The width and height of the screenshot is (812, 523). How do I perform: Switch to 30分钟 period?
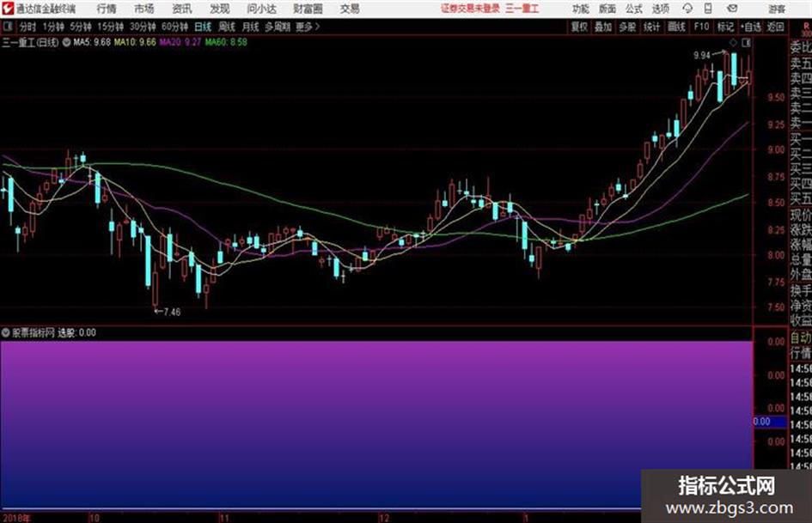click(x=143, y=27)
